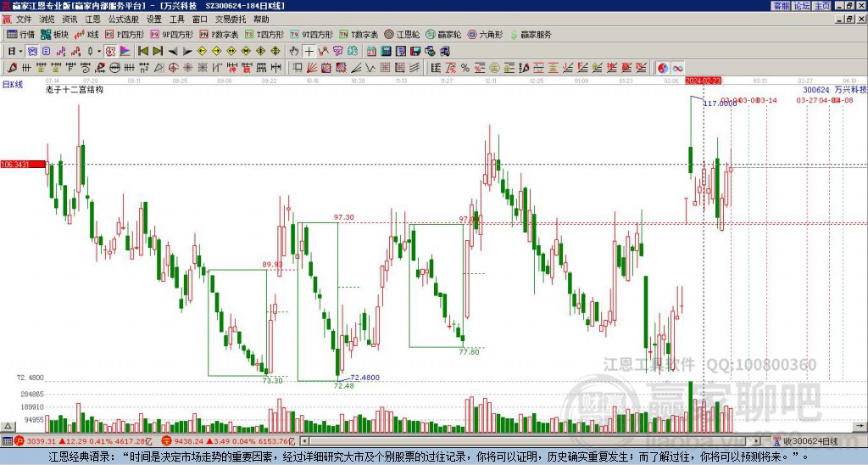The height and width of the screenshot is (465, 868).
Task: Expand the candlestick style dropdown arrow
Action: coord(99,52)
